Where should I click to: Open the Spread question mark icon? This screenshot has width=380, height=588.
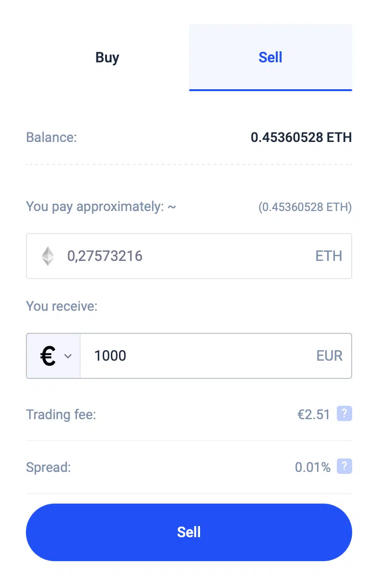click(344, 466)
